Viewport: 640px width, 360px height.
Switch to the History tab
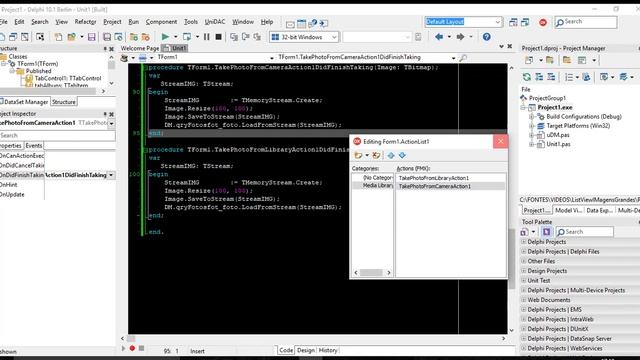click(328, 351)
